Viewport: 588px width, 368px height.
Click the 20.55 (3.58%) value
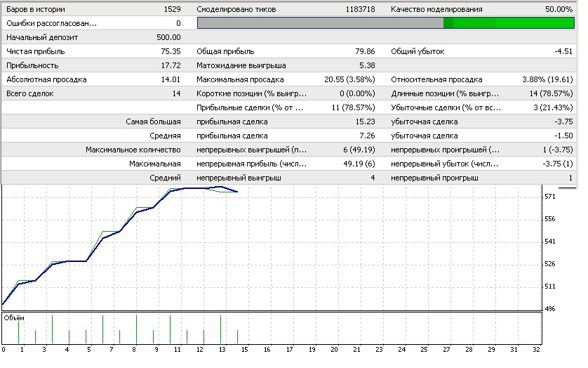[349, 79]
